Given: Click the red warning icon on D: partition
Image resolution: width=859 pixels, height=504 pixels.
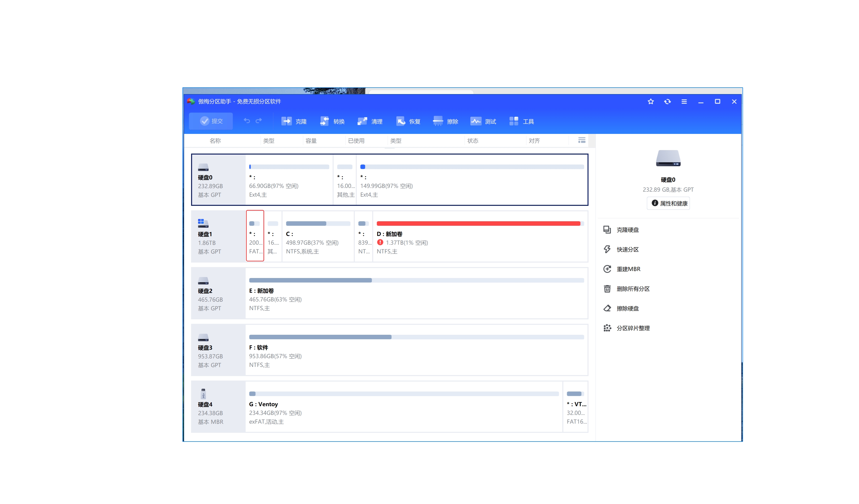Looking at the screenshot, I should [x=380, y=242].
